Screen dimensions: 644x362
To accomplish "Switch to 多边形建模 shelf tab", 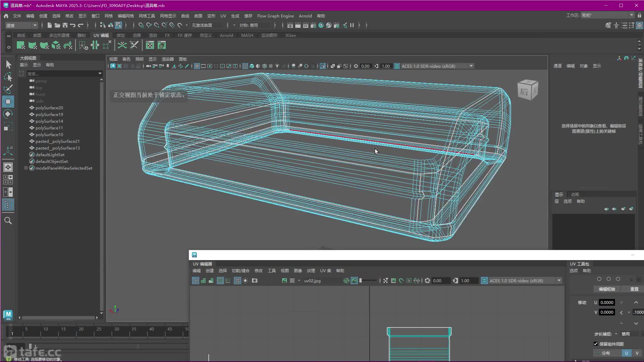I will 59,35.
